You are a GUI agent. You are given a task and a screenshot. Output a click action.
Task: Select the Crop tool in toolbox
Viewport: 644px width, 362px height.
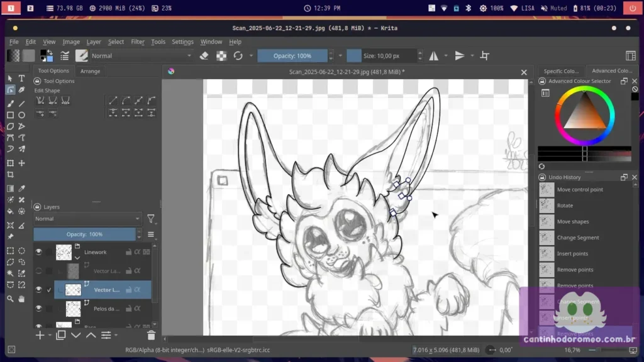(10, 175)
